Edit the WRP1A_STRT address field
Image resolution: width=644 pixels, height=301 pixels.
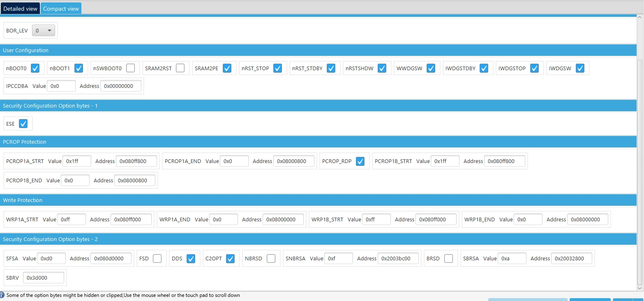(x=131, y=219)
